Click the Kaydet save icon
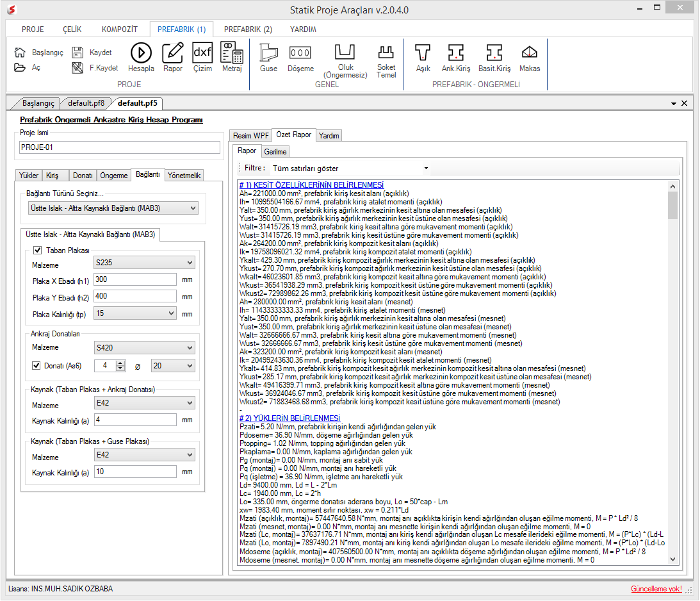 (x=77, y=53)
